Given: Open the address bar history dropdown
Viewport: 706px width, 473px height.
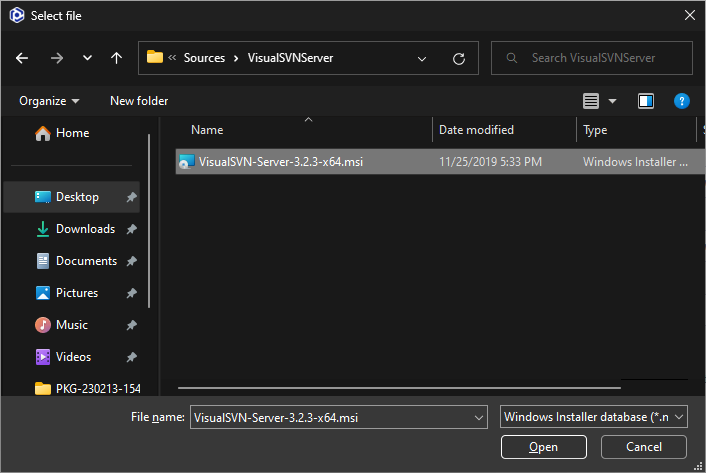Looking at the screenshot, I should pyautogui.click(x=422, y=59).
